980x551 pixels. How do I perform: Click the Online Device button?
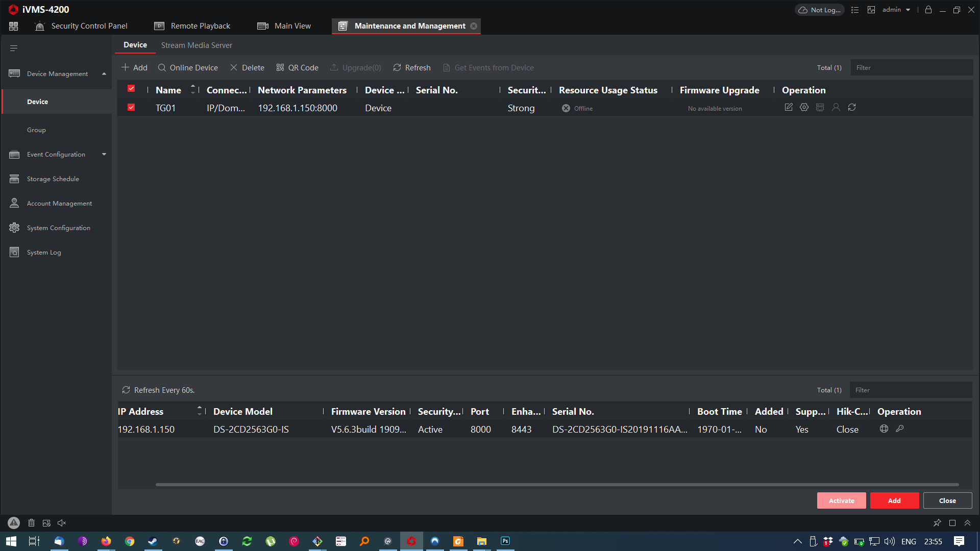click(188, 67)
